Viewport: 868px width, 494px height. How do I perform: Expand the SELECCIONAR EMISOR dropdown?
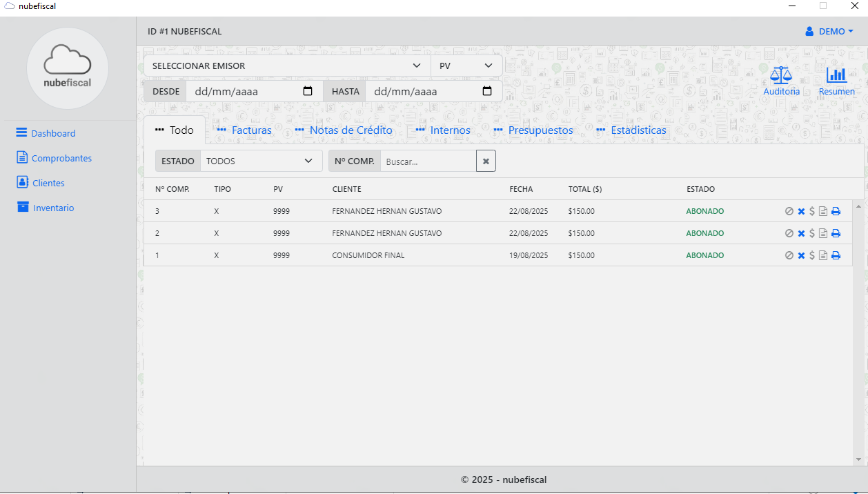click(x=287, y=66)
